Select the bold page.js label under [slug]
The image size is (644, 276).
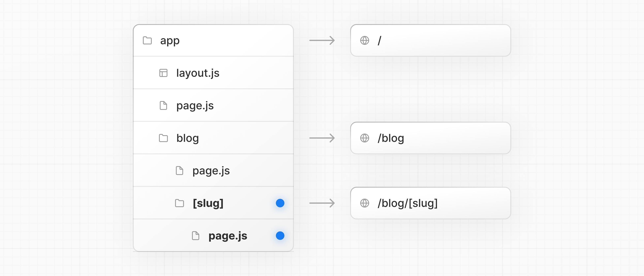point(228,236)
